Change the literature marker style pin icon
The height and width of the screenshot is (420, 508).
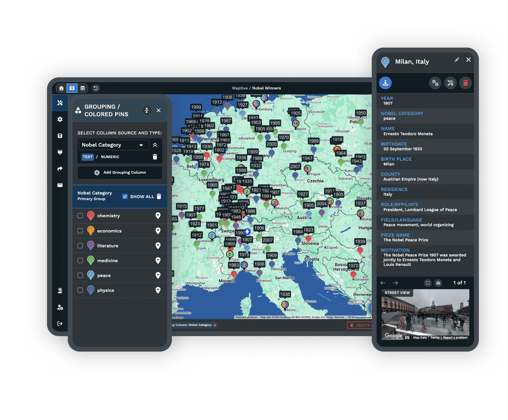coord(158,246)
